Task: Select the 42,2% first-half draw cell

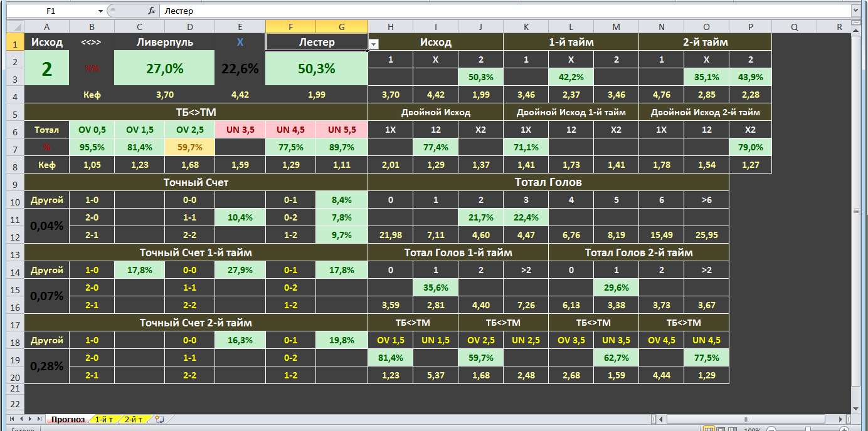Action: click(571, 77)
